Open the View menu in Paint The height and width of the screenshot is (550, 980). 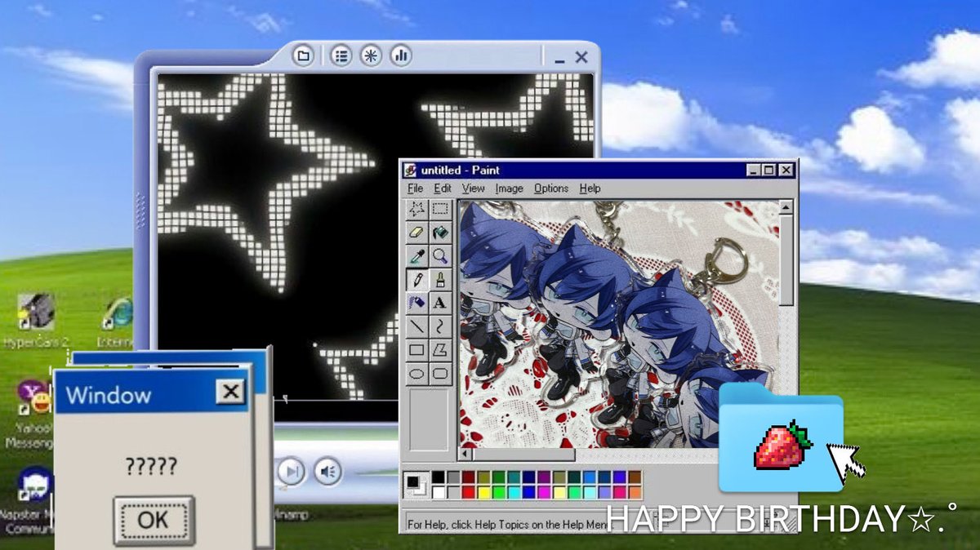click(x=473, y=188)
